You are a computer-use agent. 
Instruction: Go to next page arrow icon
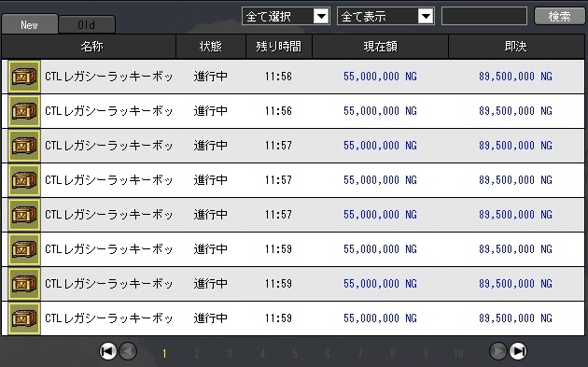pyautogui.click(x=498, y=351)
